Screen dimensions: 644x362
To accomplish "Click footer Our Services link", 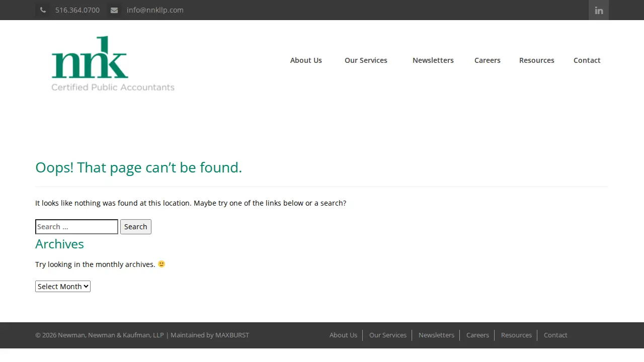I will pos(388,335).
